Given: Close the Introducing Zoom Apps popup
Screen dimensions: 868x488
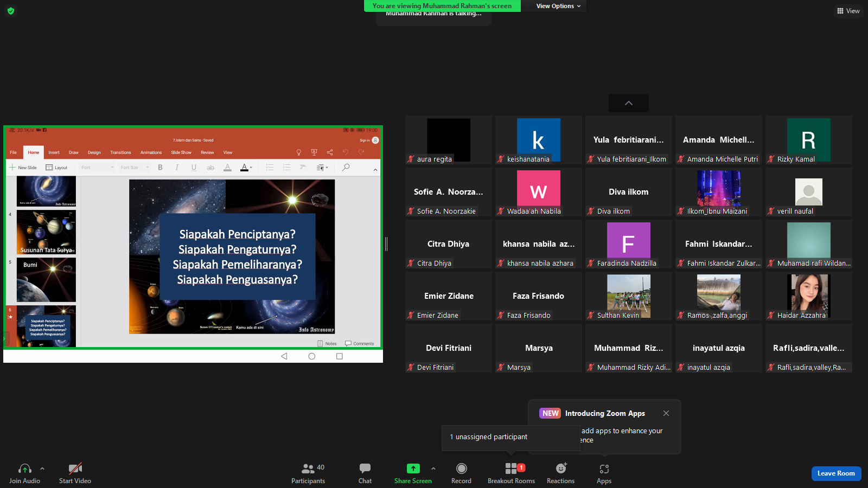Looking at the screenshot, I should click(x=666, y=413).
